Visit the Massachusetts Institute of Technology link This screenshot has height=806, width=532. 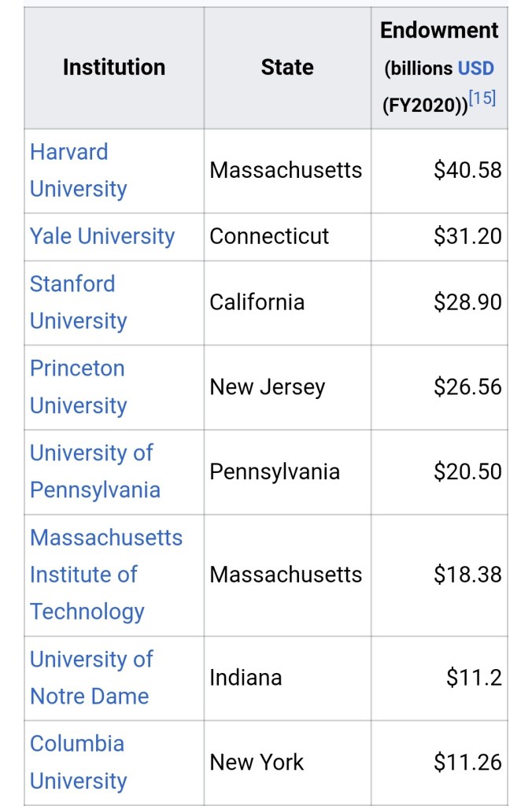click(x=105, y=575)
